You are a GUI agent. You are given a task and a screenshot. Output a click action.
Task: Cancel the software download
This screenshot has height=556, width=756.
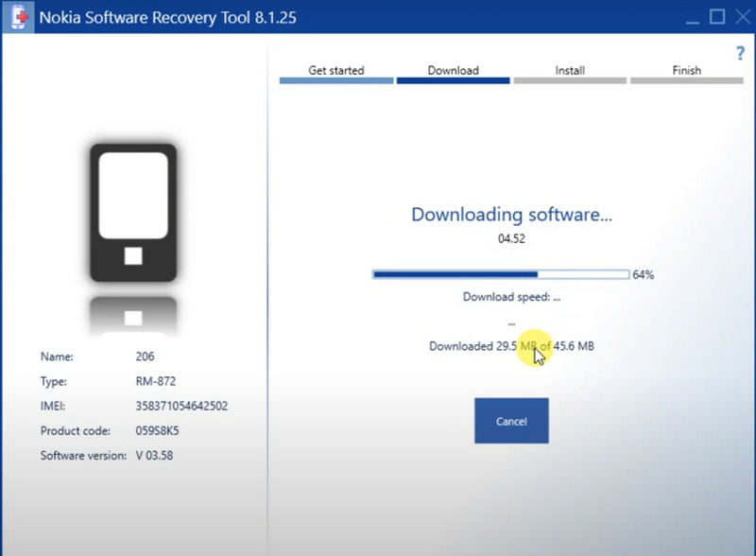click(511, 421)
